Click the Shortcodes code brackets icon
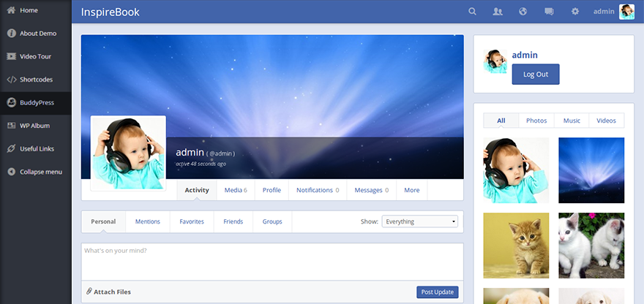 pos(12,80)
